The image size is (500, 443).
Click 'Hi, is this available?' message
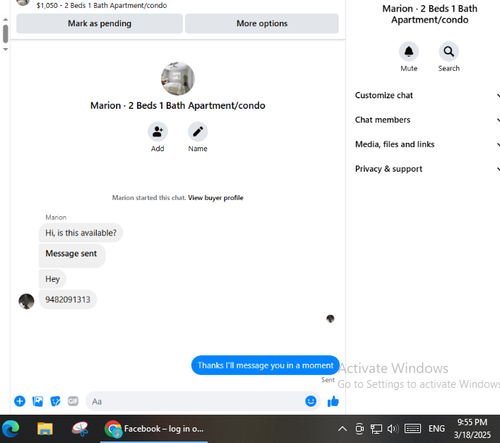coord(81,233)
